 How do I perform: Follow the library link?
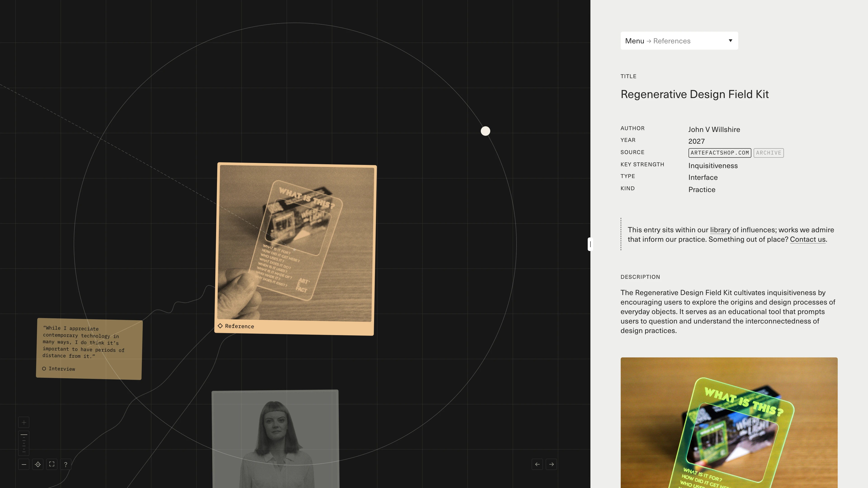coord(720,230)
